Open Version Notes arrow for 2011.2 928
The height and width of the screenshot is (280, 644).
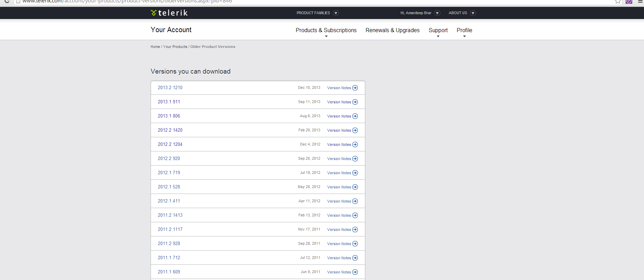coord(355,244)
